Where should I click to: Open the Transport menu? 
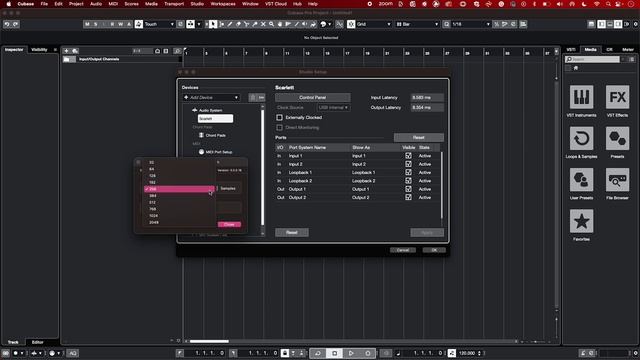[174, 4]
